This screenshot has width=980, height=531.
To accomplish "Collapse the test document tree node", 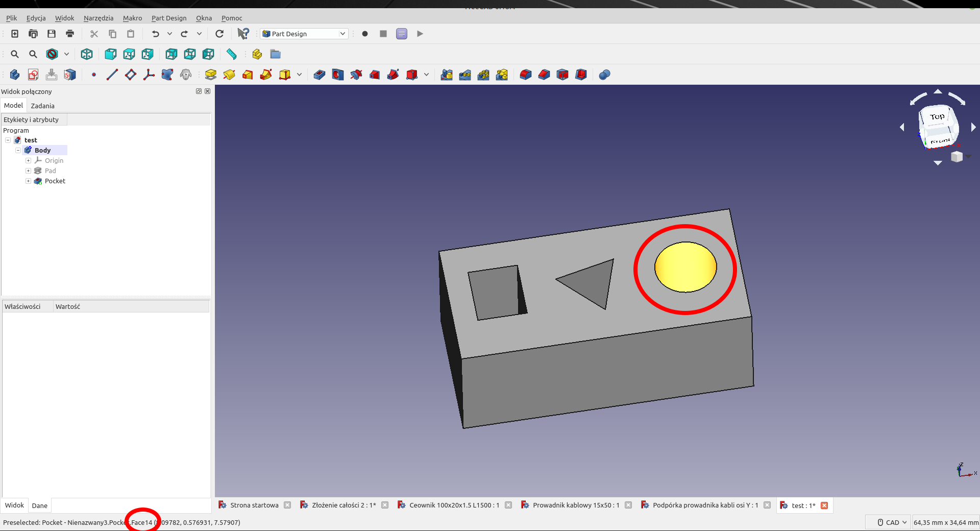I will coord(8,140).
